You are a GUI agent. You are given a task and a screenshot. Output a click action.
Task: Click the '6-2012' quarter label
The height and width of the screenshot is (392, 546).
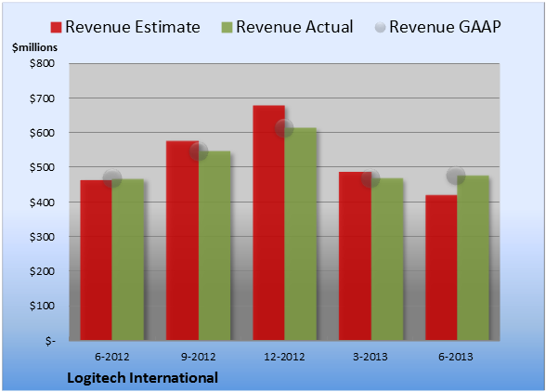point(112,357)
